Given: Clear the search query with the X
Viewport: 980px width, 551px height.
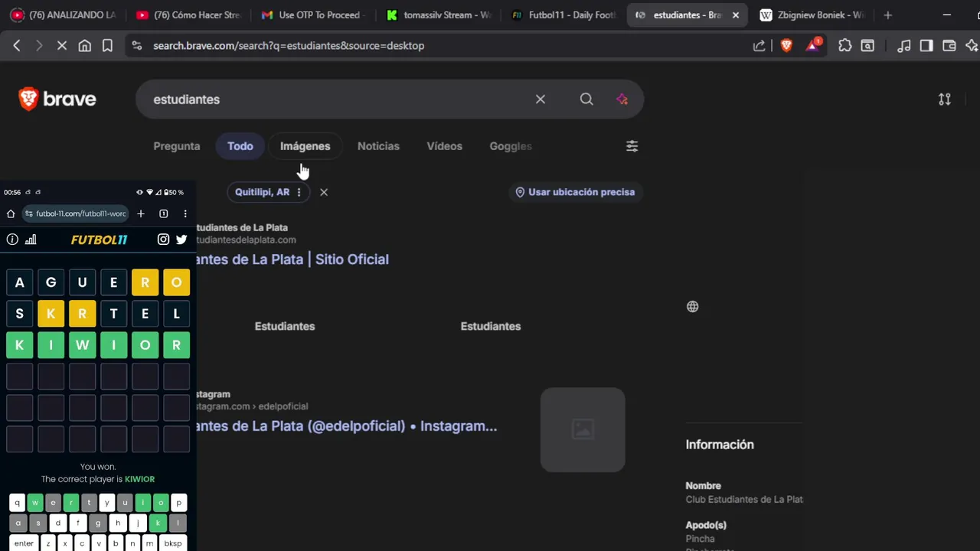Looking at the screenshot, I should click(541, 99).
